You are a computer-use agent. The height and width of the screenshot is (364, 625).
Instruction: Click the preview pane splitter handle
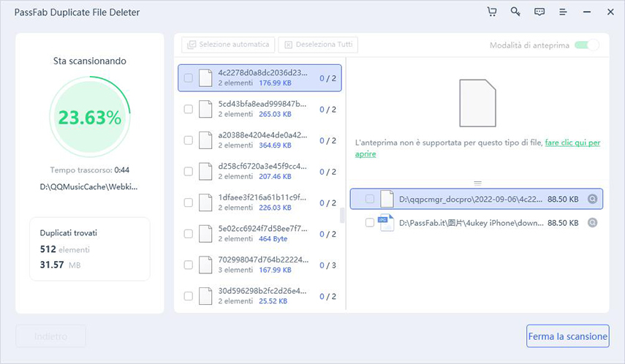(477, 183)
